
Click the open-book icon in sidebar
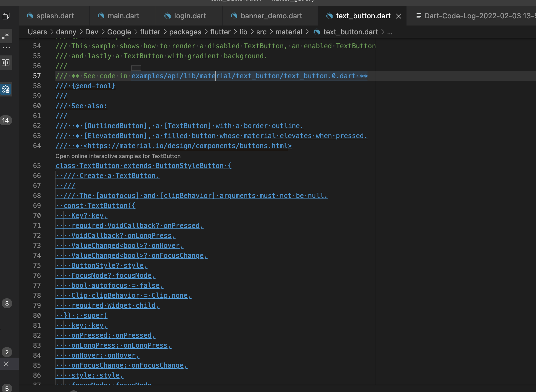tap(6, 63)
